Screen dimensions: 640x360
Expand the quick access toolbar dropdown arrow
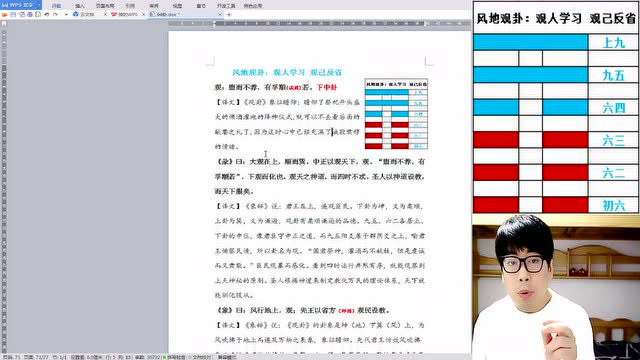coord(66,14)
